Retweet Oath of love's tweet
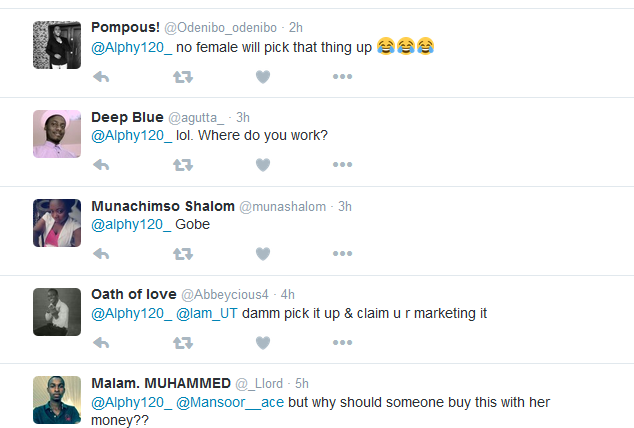This screenshot has width=634, height=428. pyautogui.click(x=183, y=343)
